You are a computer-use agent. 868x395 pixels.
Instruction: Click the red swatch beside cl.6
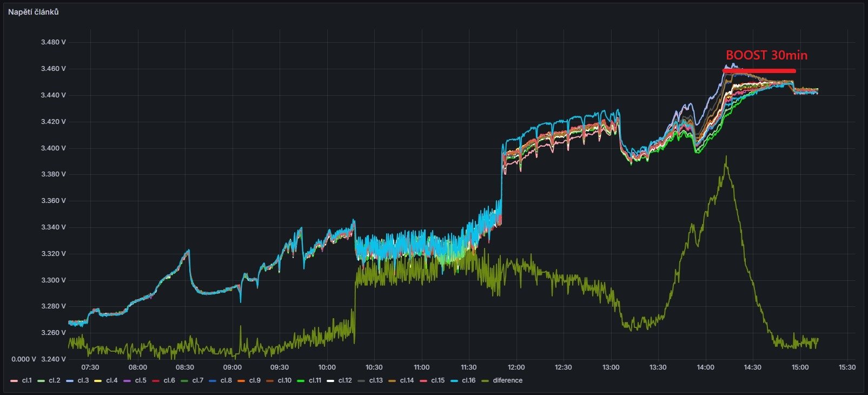156,381
